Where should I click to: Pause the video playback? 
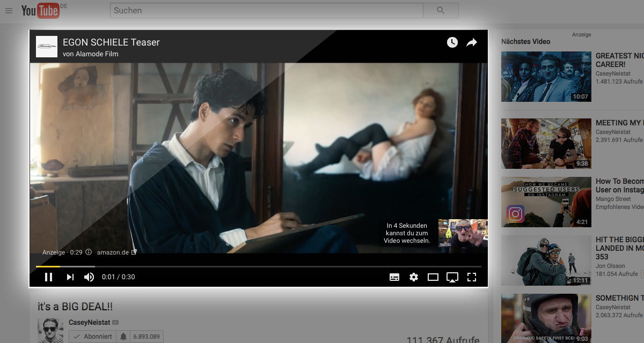tap(48, 277)
